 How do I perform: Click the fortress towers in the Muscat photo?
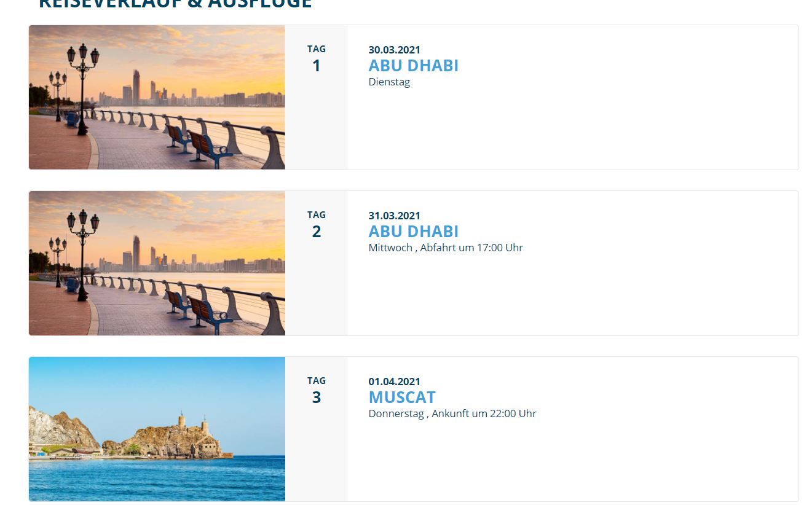[192, 423]
